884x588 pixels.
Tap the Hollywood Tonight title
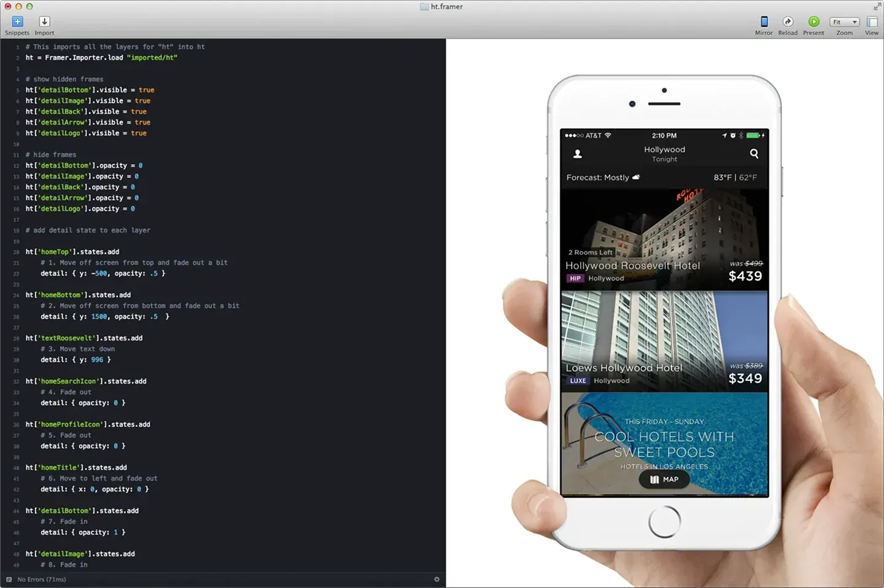coord(664,154)
